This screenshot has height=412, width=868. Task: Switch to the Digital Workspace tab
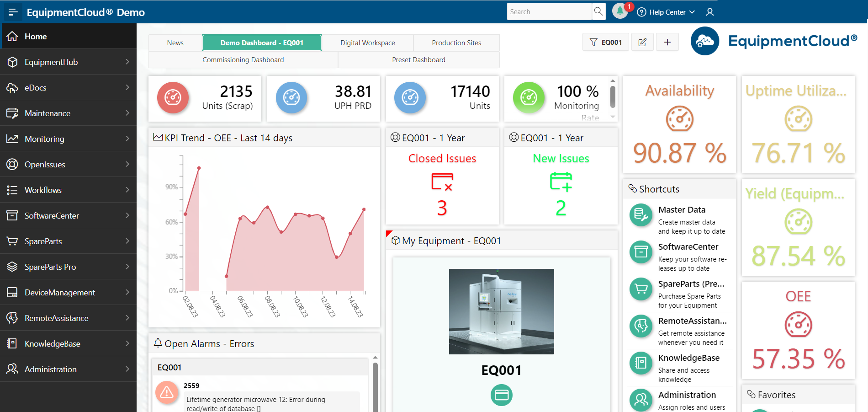coord(368,43)
